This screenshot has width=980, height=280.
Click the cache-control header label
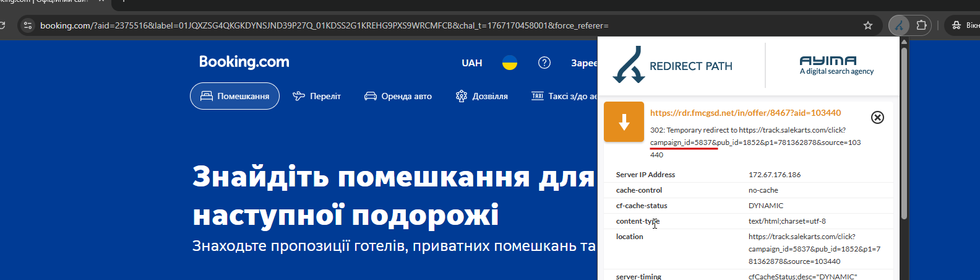pyautogui.click(x=639, y=190)
